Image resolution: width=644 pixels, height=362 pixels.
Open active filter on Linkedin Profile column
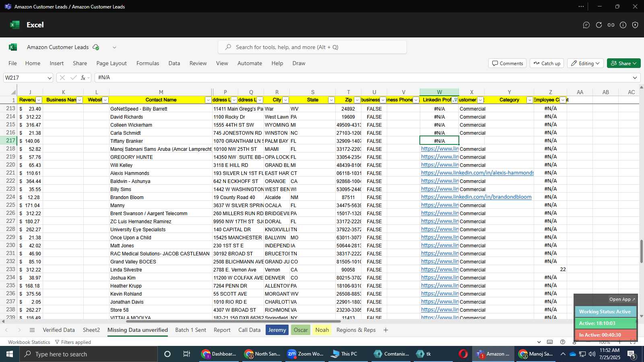[455, 100]
